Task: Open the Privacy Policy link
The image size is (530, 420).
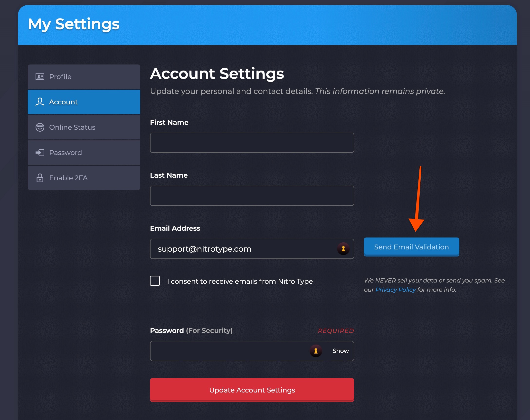Action: point(396,290)
